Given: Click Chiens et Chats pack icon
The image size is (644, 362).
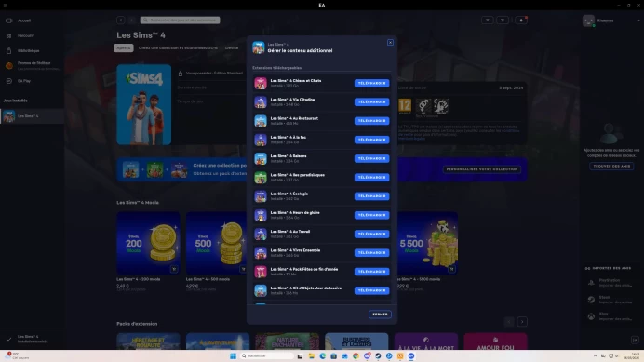Looking at the screenshot, I should [x=261, y=84].
